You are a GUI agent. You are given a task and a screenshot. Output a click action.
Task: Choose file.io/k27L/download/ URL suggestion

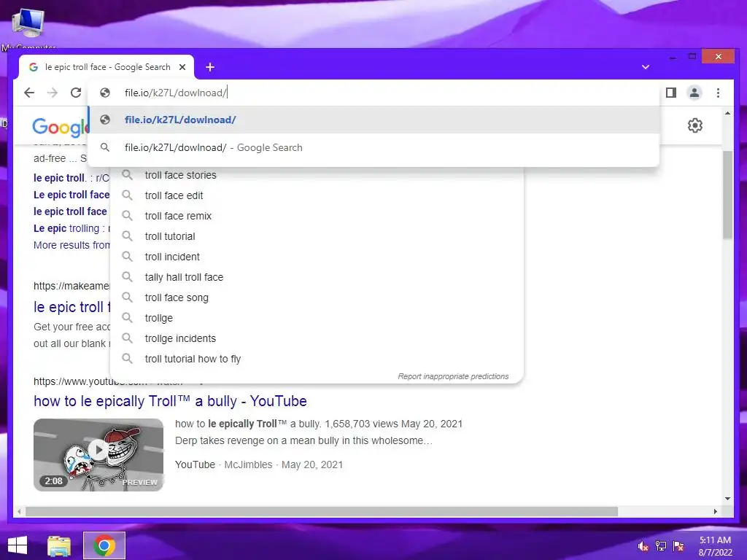coord(373,120)
